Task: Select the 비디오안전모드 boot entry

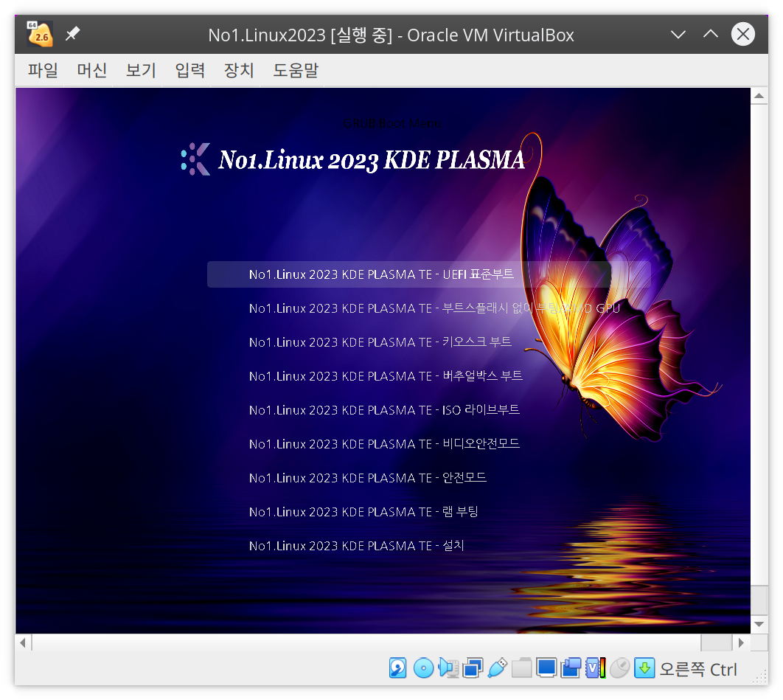Action: pos(385,444)
